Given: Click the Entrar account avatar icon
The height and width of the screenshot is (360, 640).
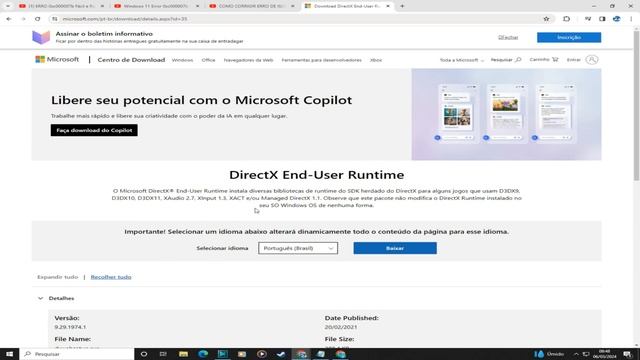Looking at the screenshot, I should pyautogui.click(x=592, y=60).
